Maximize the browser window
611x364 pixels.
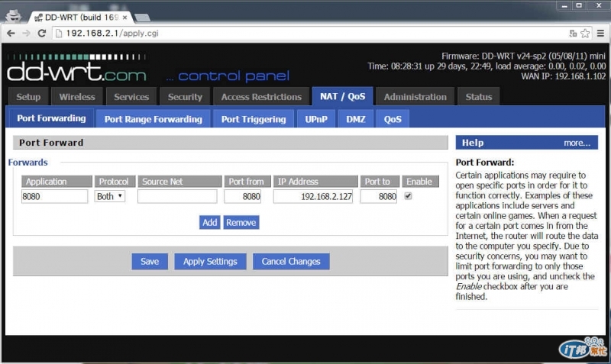[x=579, y=5]
